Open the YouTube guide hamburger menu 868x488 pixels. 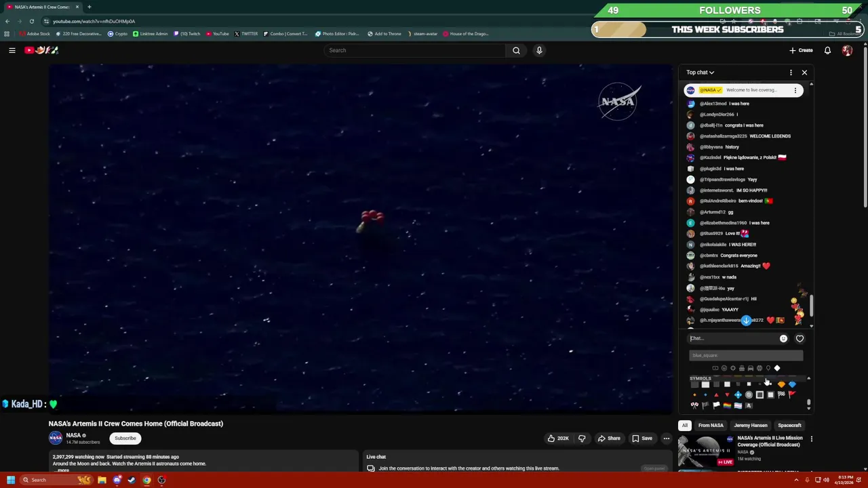pos(12,50)
